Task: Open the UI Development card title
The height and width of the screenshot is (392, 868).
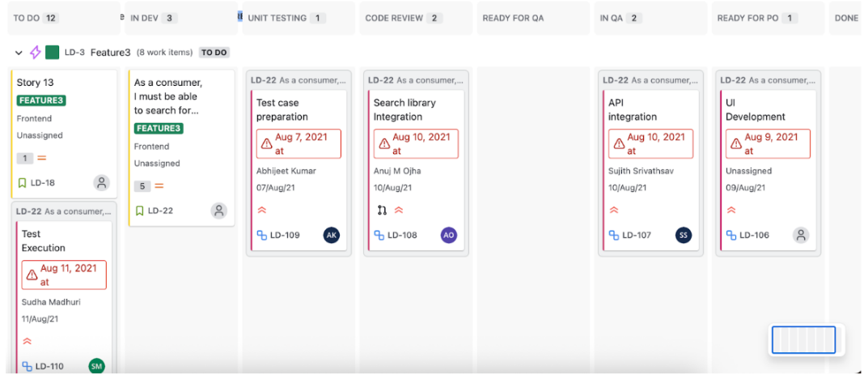Action: pos(755,109)
